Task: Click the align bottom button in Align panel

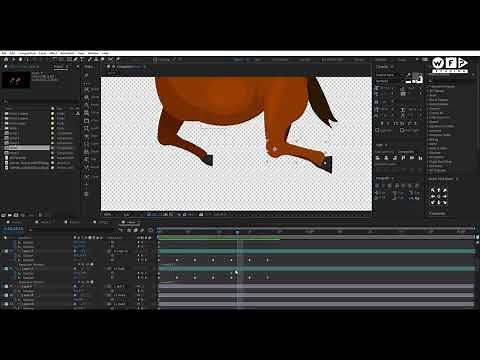Action: (x=420, y=158)
